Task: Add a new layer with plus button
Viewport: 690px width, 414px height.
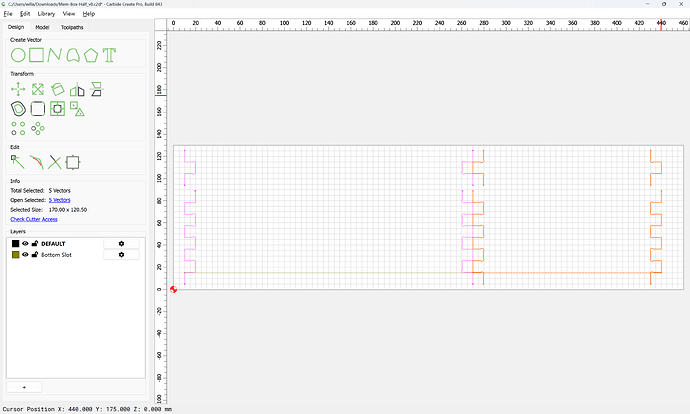Action: (24, 387)
